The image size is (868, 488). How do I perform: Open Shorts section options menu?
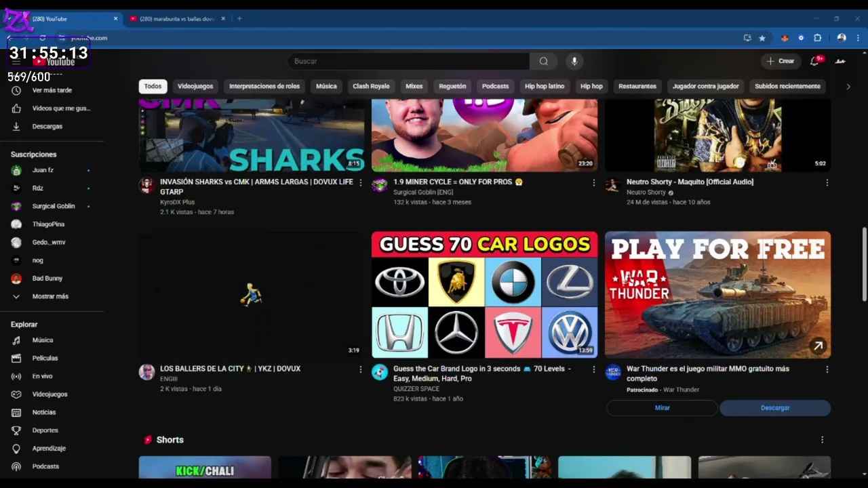pyautogui.click(x=822, y=440)
